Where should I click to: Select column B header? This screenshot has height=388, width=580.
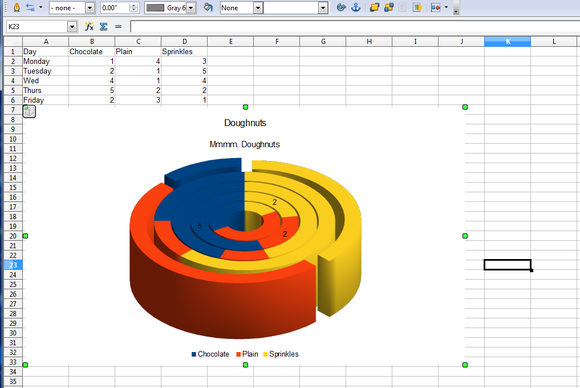pos(92,41)
